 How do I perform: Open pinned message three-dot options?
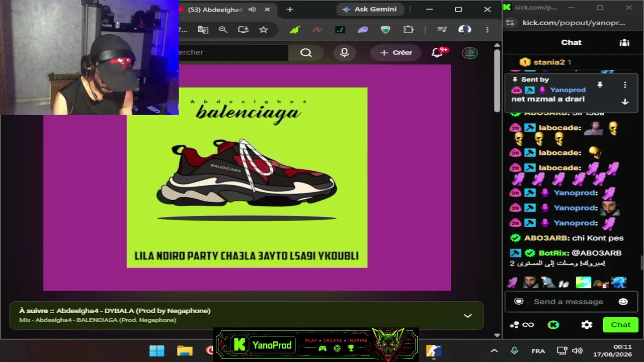click(625, 85)
